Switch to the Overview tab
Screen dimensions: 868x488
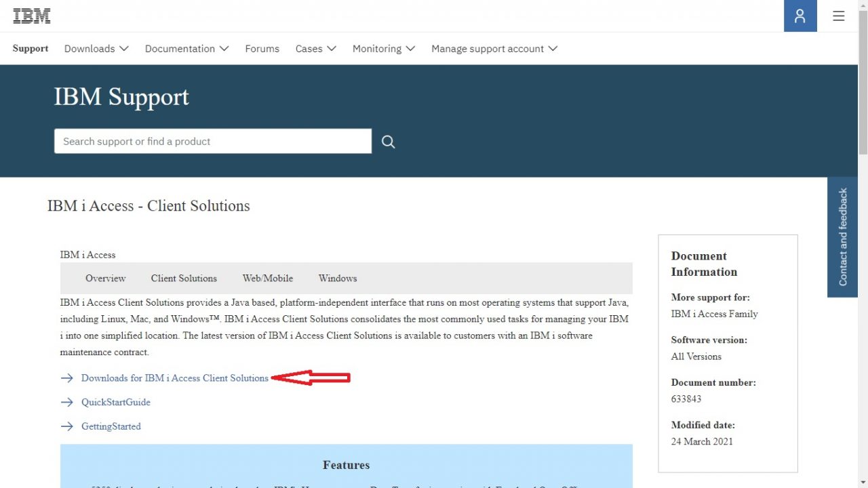tap(105, 278)
